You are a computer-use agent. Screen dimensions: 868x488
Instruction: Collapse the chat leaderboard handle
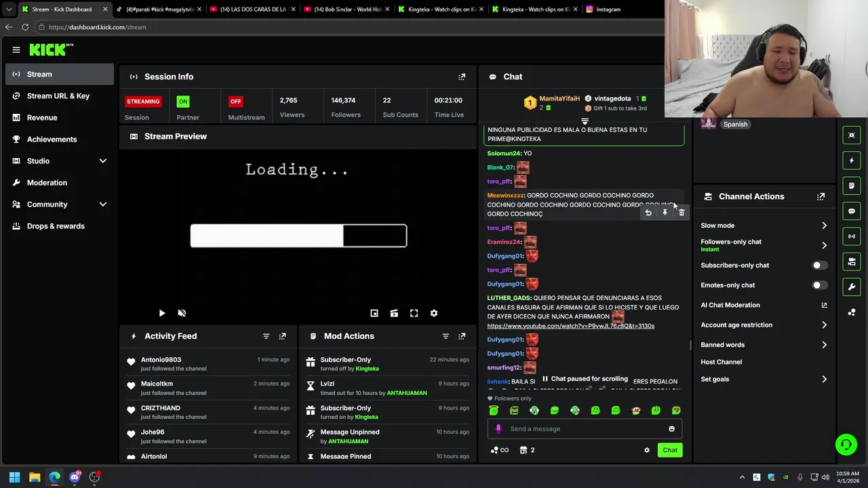585,122
